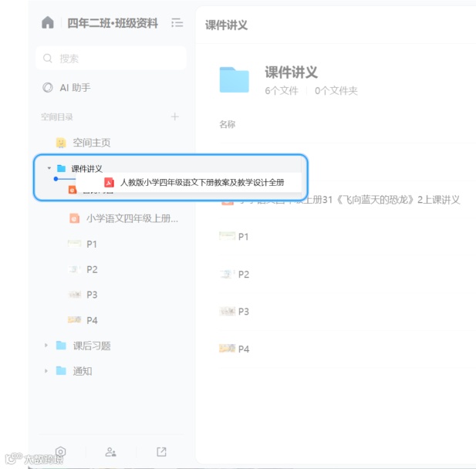This screenshot has height=469, width=476.
Task: Click the large 课件讲义 folder icon
Action: point(234,79)
